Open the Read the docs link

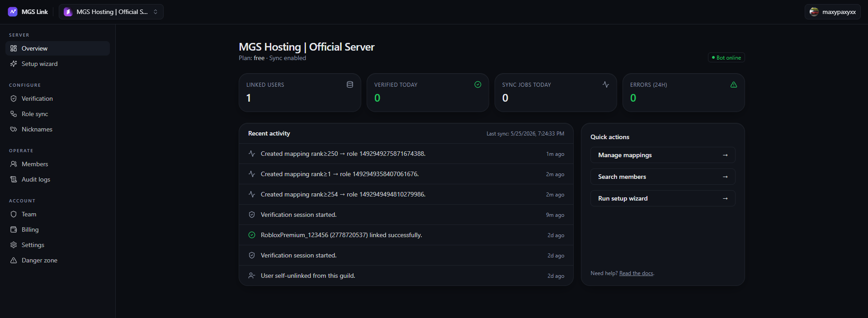tap(636, 273)
